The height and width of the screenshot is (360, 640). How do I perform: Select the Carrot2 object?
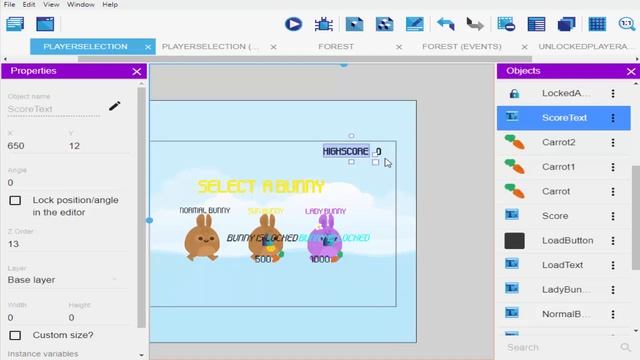[x=563, y=142]
